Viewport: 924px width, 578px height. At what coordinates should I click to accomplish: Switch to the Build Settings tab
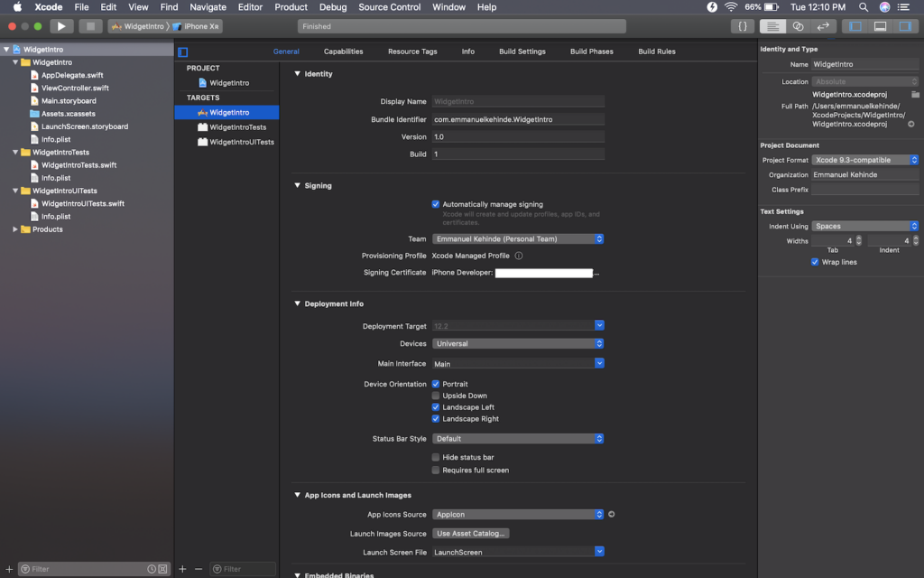click(x=522, y=51)
